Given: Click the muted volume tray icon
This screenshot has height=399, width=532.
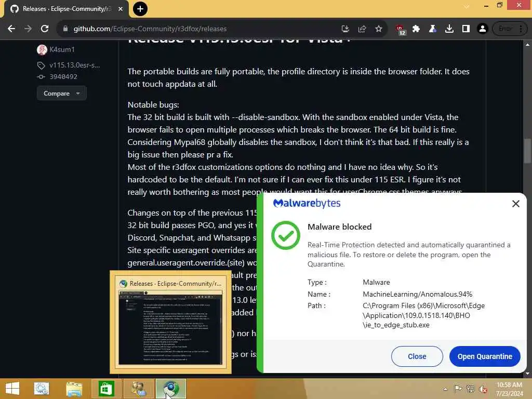Looking at the screenshot, I should coord(483,389).
